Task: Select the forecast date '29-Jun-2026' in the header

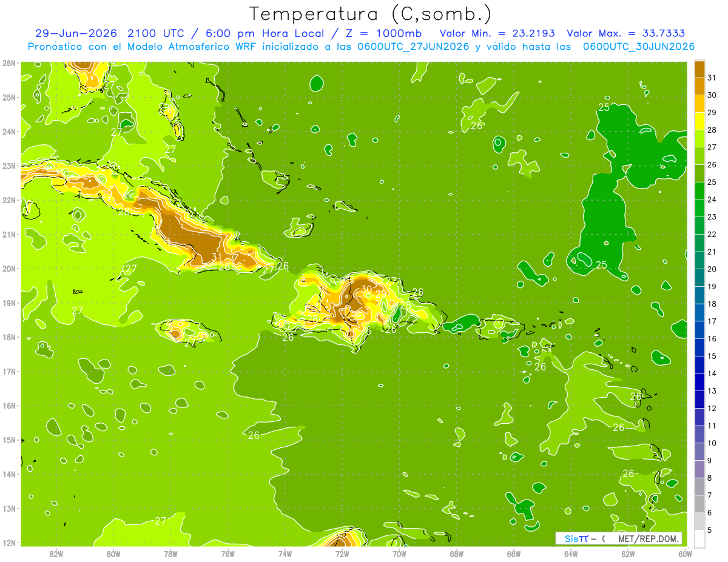Action: click(76, 33)
